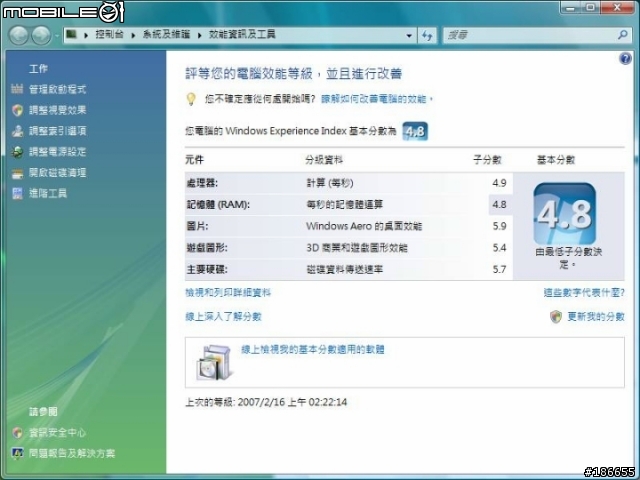Select the 處理器 row label

(x=202, y=183)
